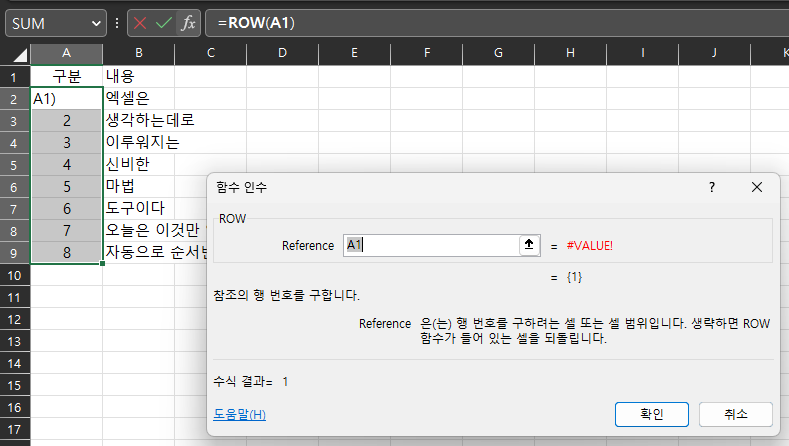Image resolution: width=789 pixels, height=446 pixels.
Task: Select row 16 header
Action: point(15,407)
